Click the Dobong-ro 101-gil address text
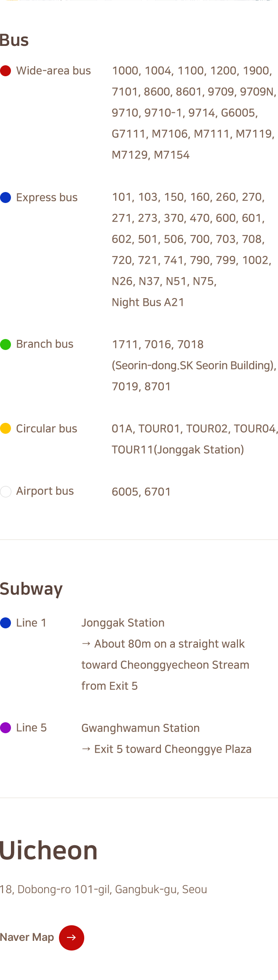The height and width of the screenshot is (980, 278). coord(104,889)
